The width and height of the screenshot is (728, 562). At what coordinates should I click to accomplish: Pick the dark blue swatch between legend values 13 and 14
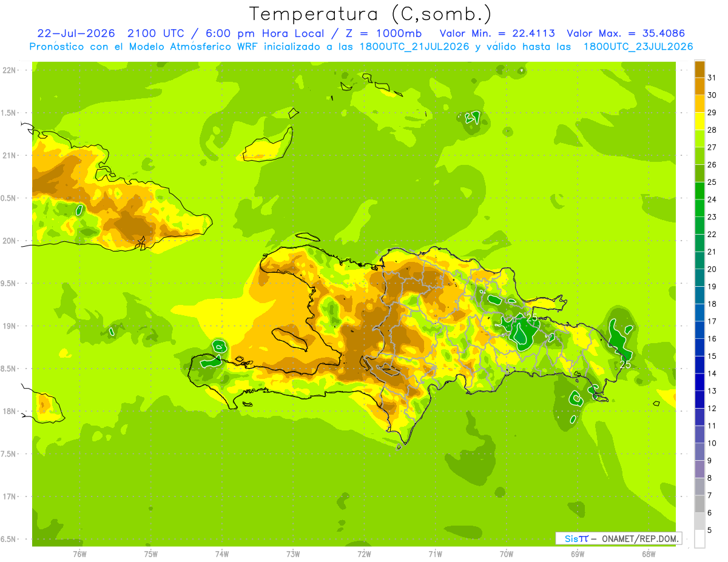pyautogui.click(x=699, y=382)
